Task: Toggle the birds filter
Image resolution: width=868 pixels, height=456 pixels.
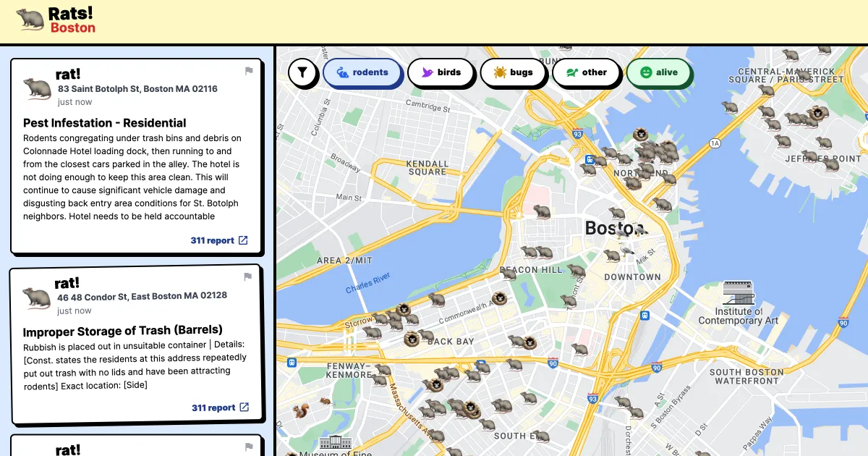Action: click(x=441, y=72)
